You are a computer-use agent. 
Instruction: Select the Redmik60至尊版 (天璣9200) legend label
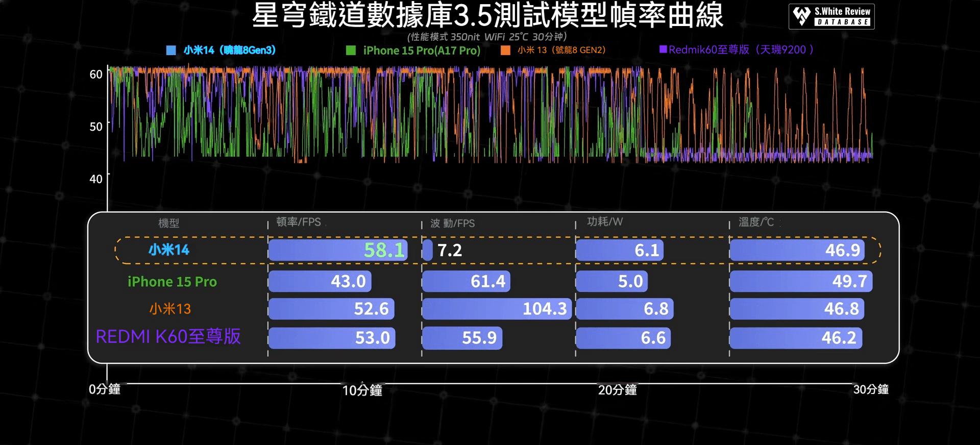[x=741, y=50]
